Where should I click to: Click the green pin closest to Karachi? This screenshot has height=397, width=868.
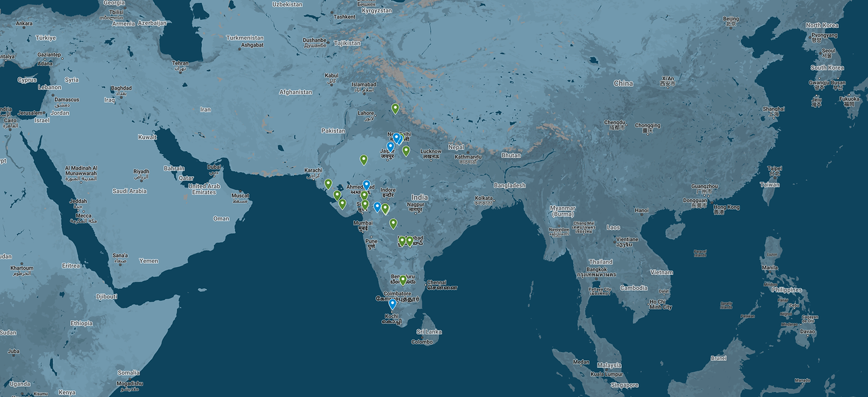(x=328, y=184)
